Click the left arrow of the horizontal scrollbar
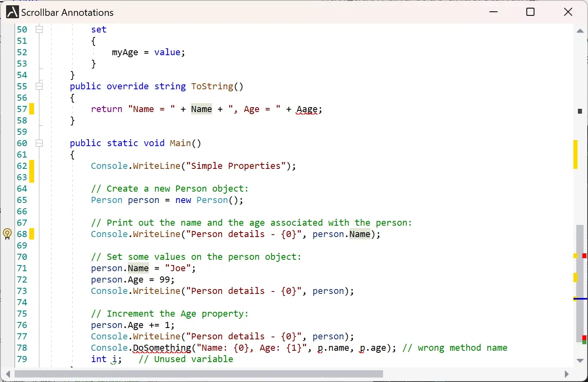The height and width of the screenshot is (382, 588). pos(8,374)
